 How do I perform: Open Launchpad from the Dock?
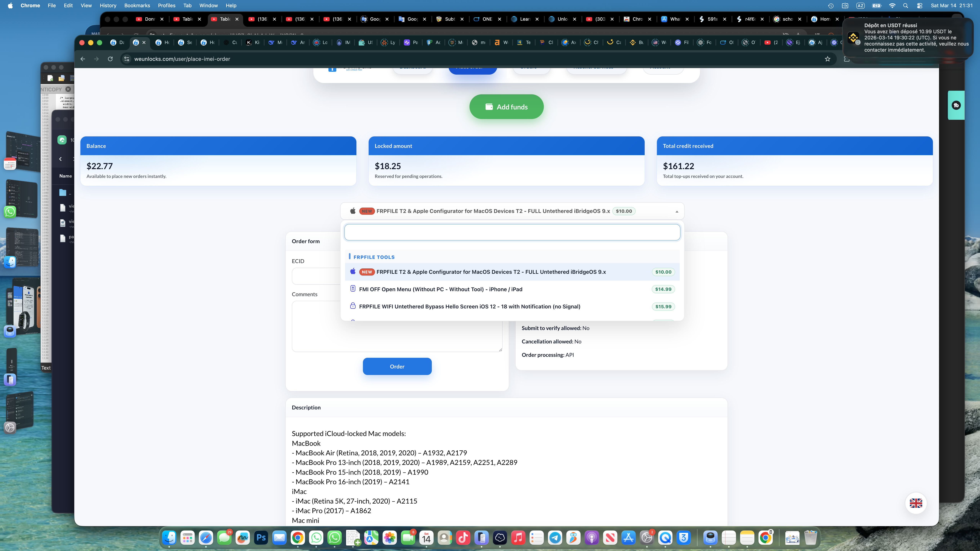[188, 537]
